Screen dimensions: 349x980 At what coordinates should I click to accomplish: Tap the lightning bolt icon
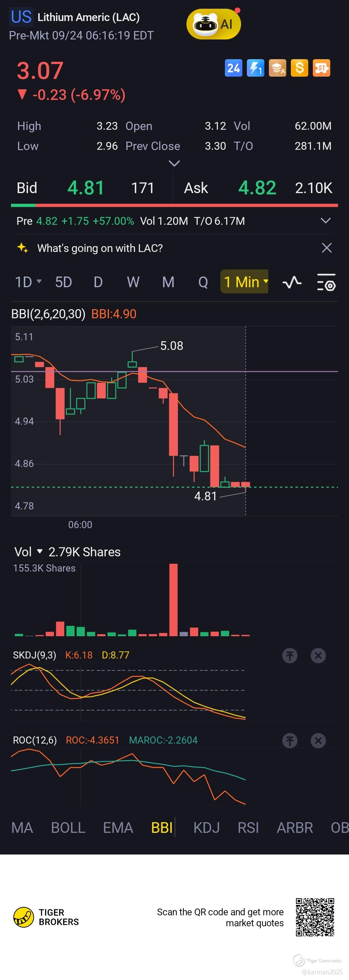256,69
